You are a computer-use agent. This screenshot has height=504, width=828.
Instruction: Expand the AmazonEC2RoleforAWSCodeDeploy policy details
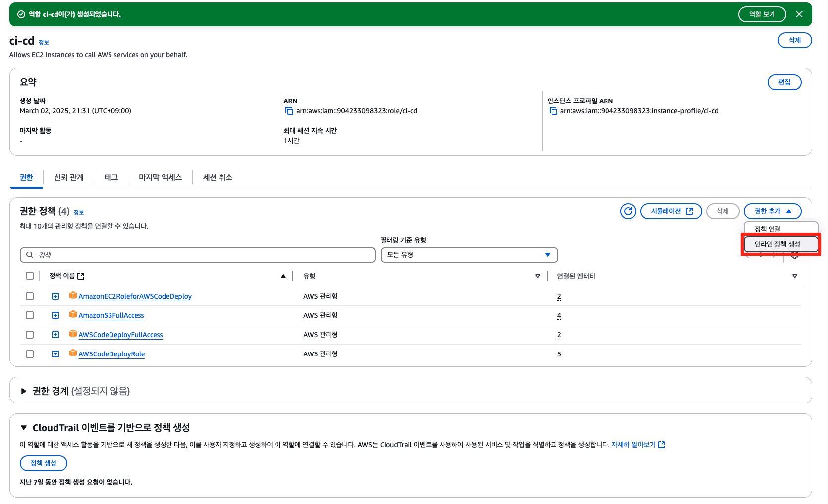coord(55,296)
